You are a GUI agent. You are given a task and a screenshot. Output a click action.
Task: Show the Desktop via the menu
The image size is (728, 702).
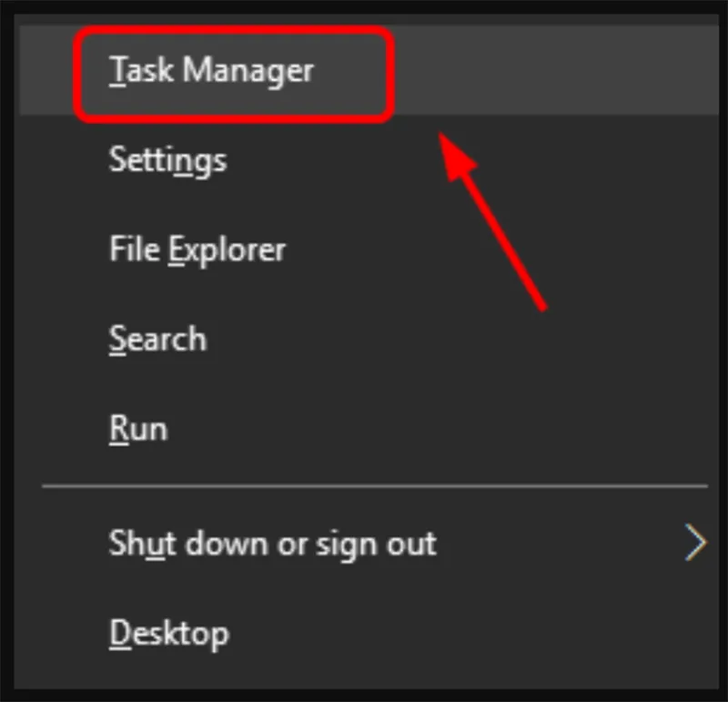(169, 633)
